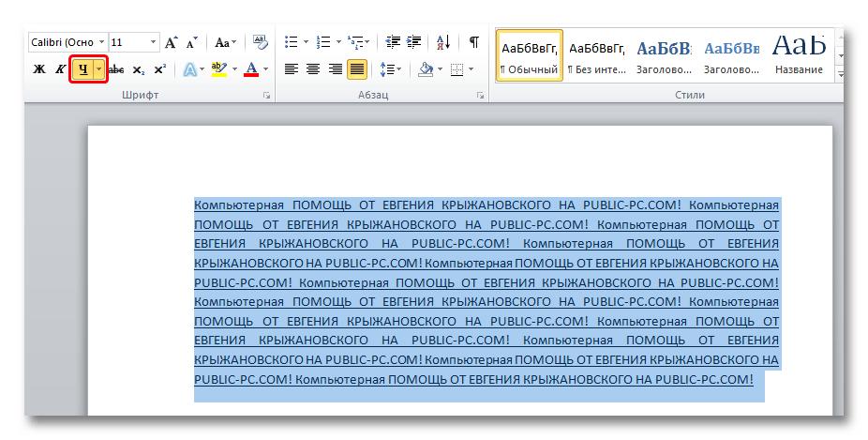Align text right
The height and width of the screenshot is (440, 868).
pos(336,69)
